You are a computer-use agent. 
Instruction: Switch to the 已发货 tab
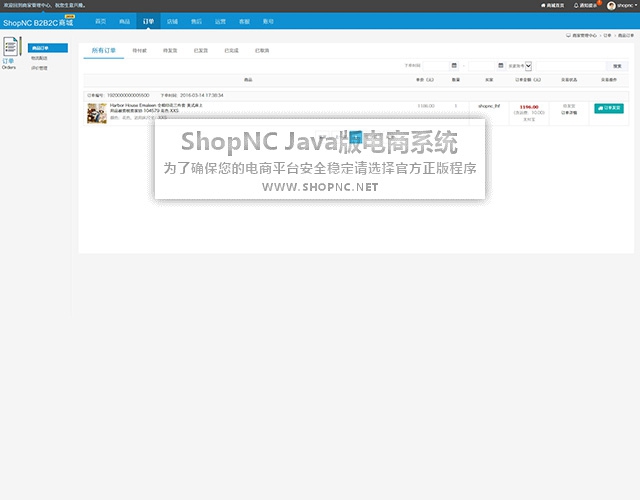201,51
